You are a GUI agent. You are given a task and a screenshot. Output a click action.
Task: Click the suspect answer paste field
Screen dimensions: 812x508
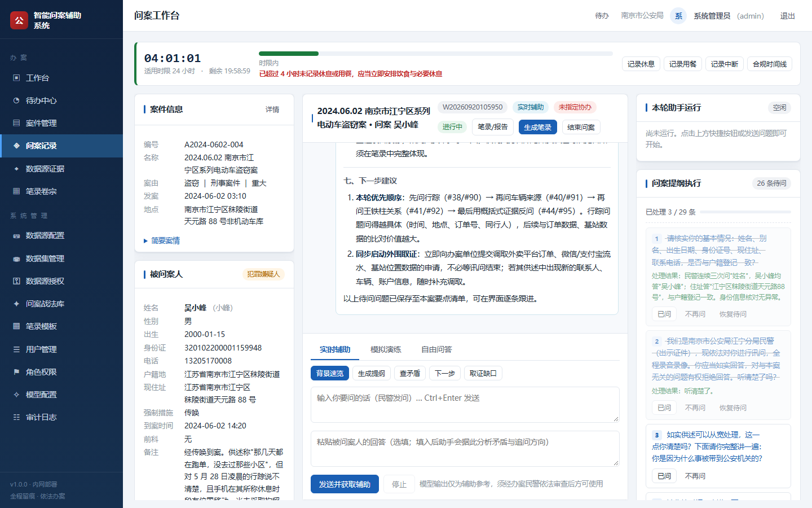pyautogui.click(x=465, y=449)
